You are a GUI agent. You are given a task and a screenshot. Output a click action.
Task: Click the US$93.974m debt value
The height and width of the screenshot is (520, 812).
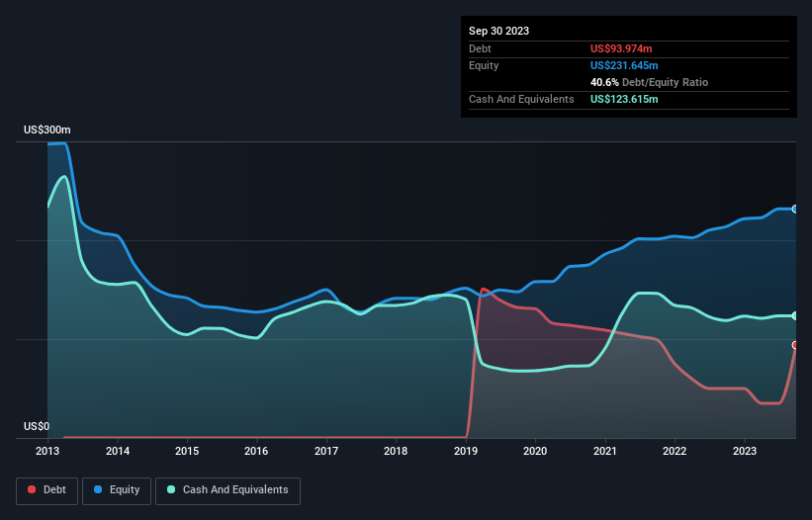pyautogui.click(x=621, y=48)
